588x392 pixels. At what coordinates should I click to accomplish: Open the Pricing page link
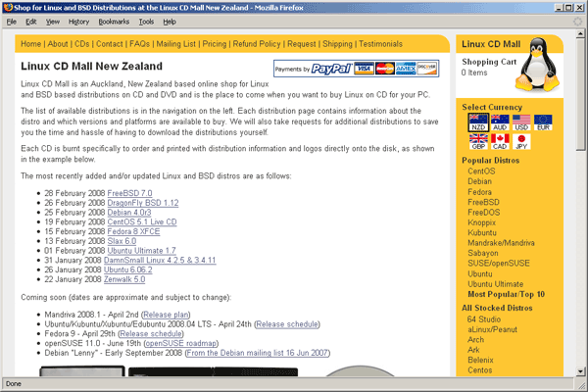[215, 44]
